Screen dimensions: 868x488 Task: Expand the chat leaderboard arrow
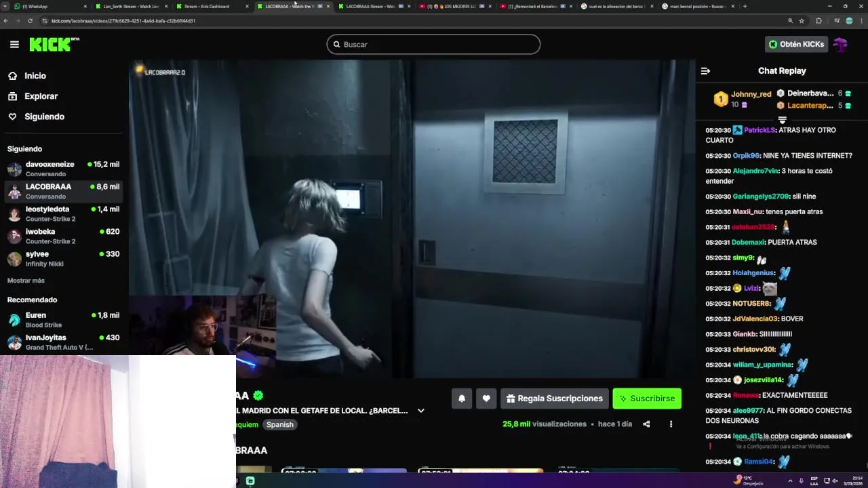(782, 120)
